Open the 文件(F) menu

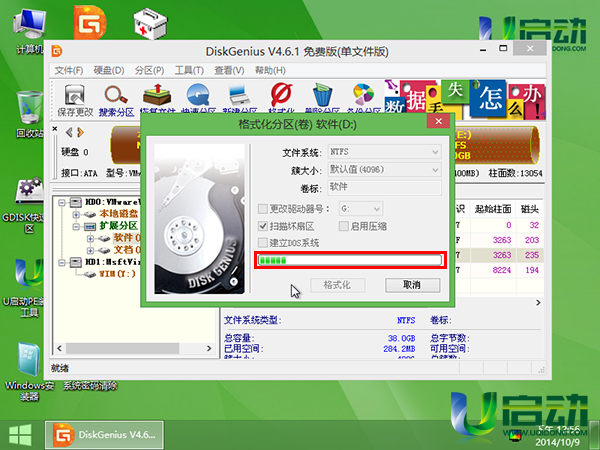tap(69, 70)
